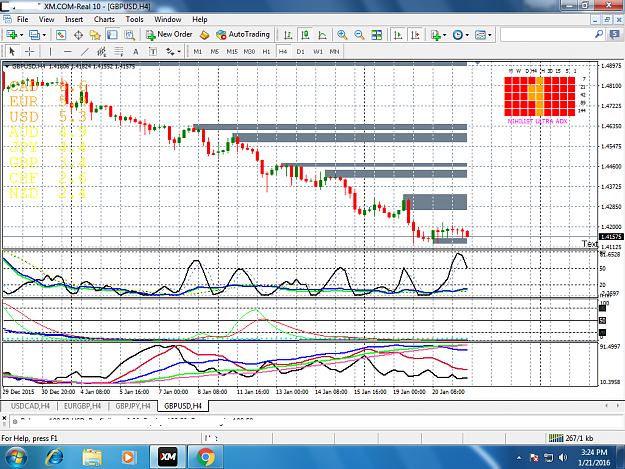625x469 pixels.
Task: Open the Insert menu
Action: (74, 20)
